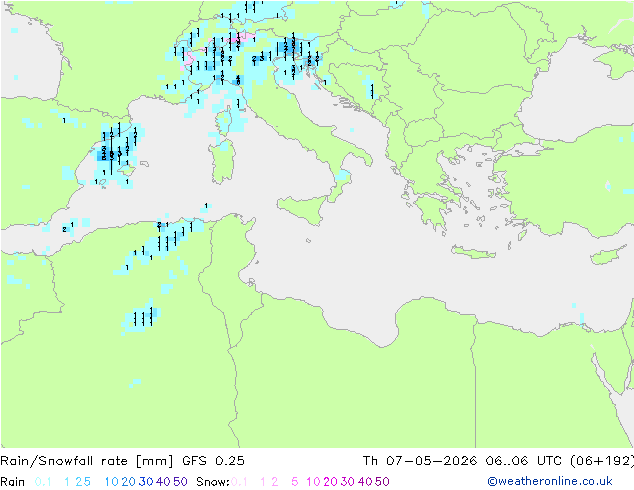
Task: Select the Rain legend value 5
Action: click(87, 482)
